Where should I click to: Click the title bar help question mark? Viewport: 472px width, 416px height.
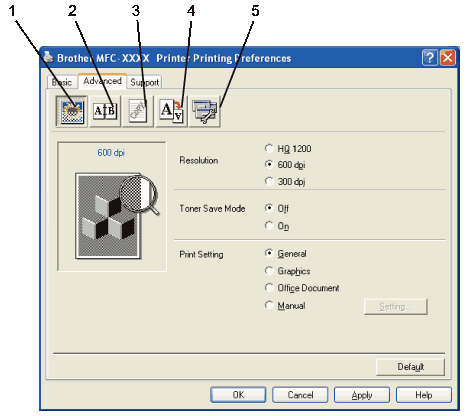[430, 58]
